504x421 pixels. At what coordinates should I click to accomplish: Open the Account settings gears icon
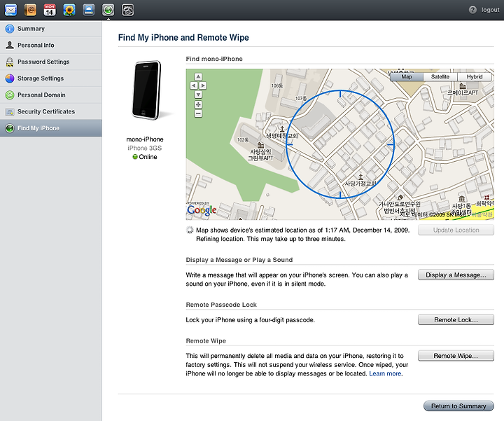tap(127, 10)
